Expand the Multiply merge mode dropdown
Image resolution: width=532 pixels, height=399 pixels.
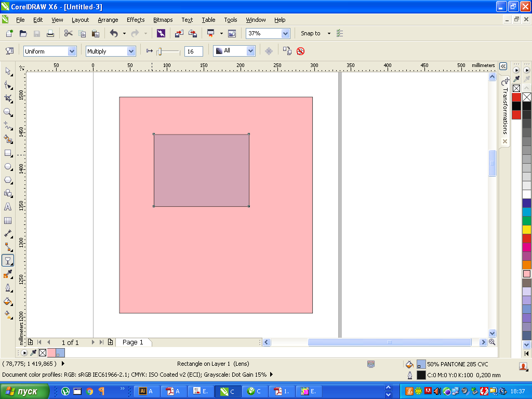click(111, 51)
